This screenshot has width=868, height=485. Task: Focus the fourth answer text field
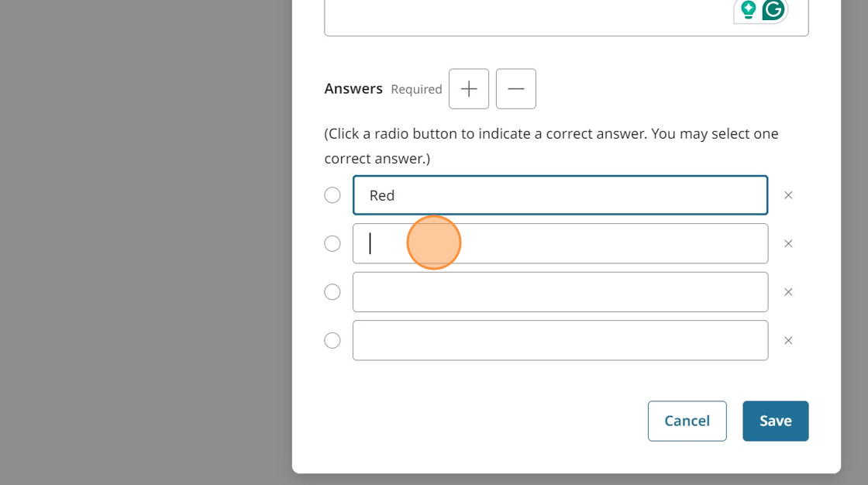pos(560,341)
